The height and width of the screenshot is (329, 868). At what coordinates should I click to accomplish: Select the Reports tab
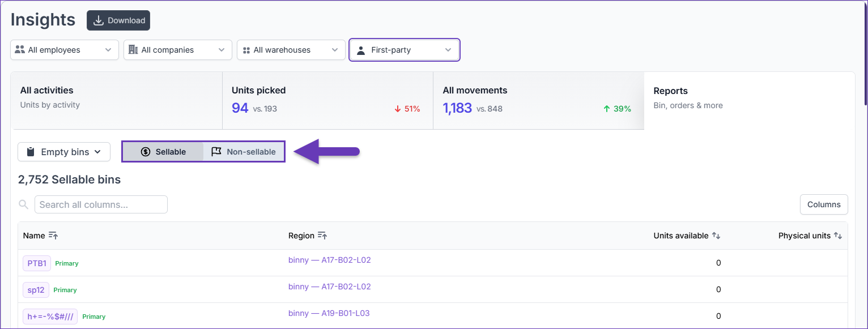[749, 100]
